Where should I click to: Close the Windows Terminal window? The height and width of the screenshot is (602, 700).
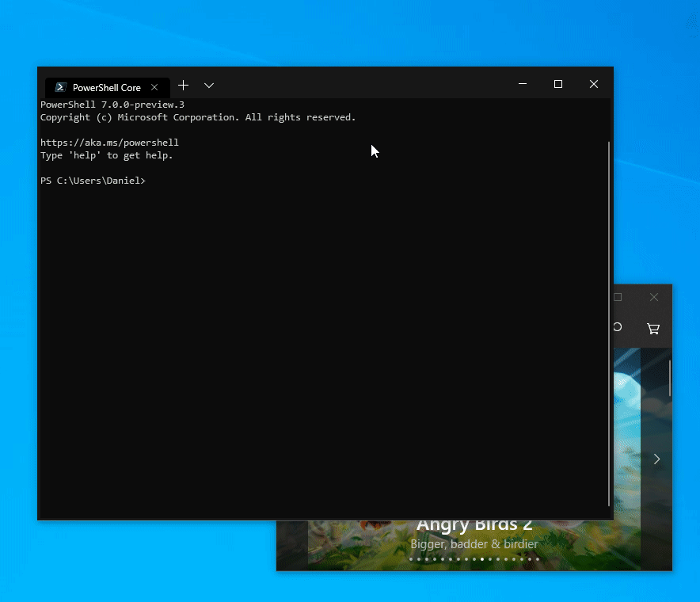pyautogui.click(x=594, y=84)
